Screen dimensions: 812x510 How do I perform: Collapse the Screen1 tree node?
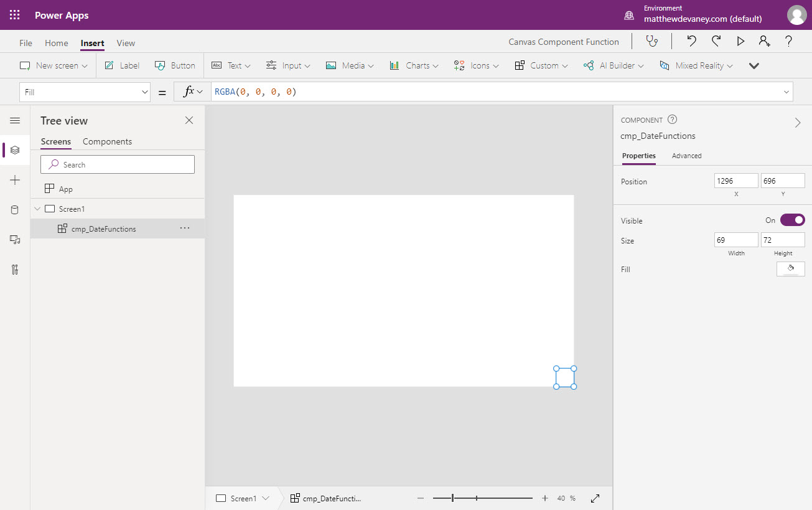pos(37,209)
